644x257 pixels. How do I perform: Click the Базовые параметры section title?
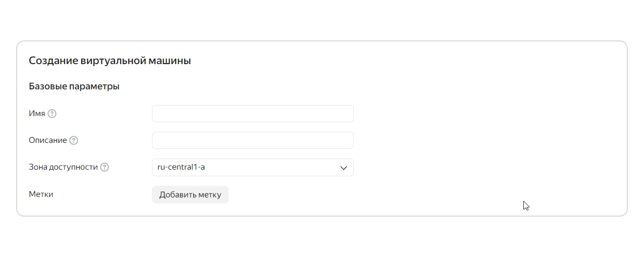(74, 86)
